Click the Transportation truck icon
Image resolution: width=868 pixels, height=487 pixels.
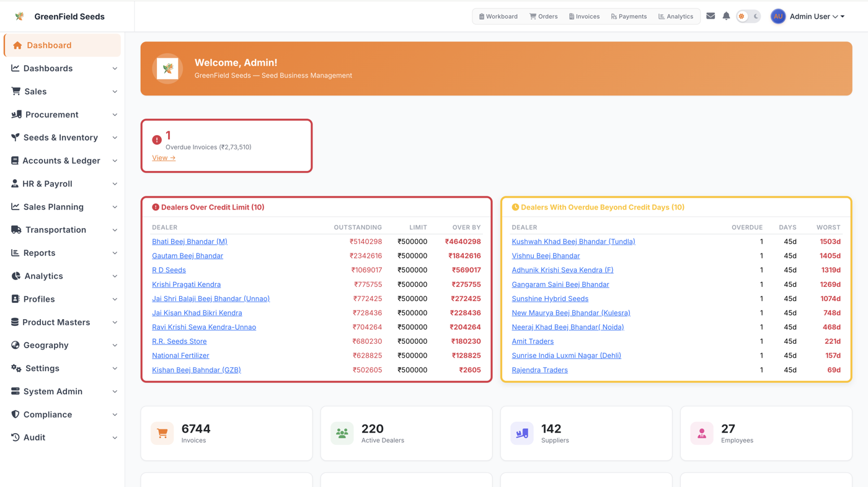coord(16,229)
